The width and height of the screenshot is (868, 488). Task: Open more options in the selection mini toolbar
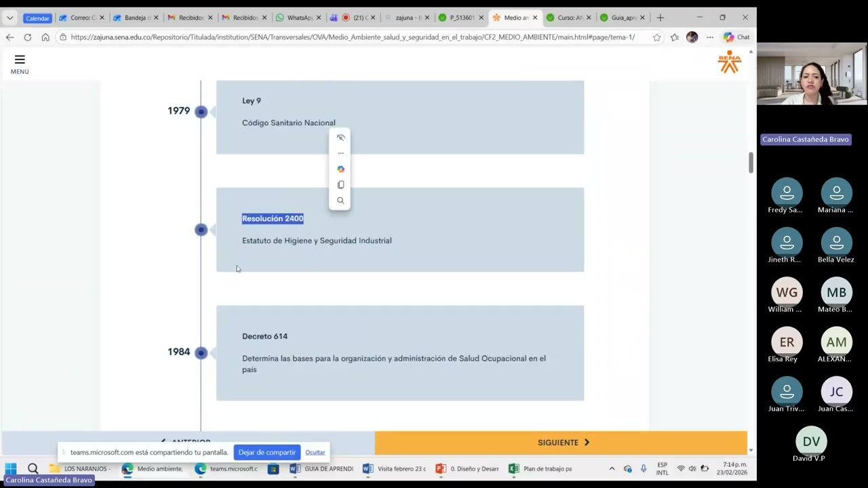[340, 153]
